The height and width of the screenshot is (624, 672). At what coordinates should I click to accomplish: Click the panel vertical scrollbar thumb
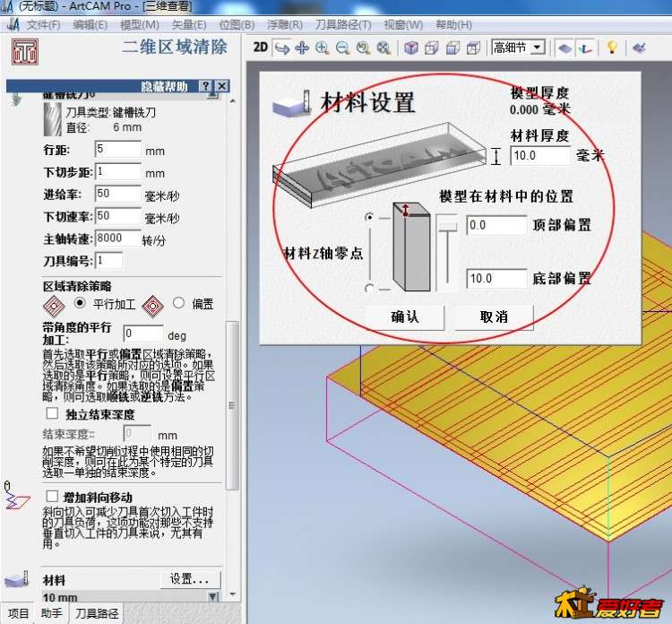(x=232, y=405)
